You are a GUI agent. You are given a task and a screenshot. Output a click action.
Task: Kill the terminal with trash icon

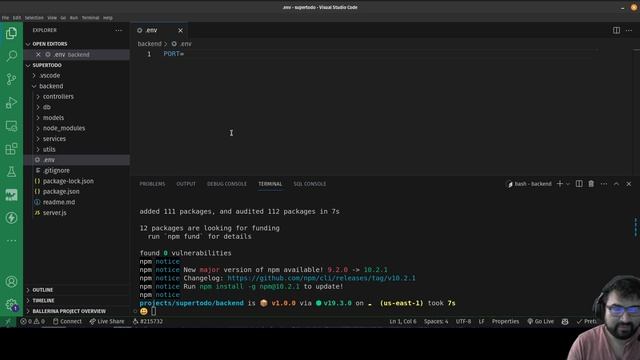[591, 184]
